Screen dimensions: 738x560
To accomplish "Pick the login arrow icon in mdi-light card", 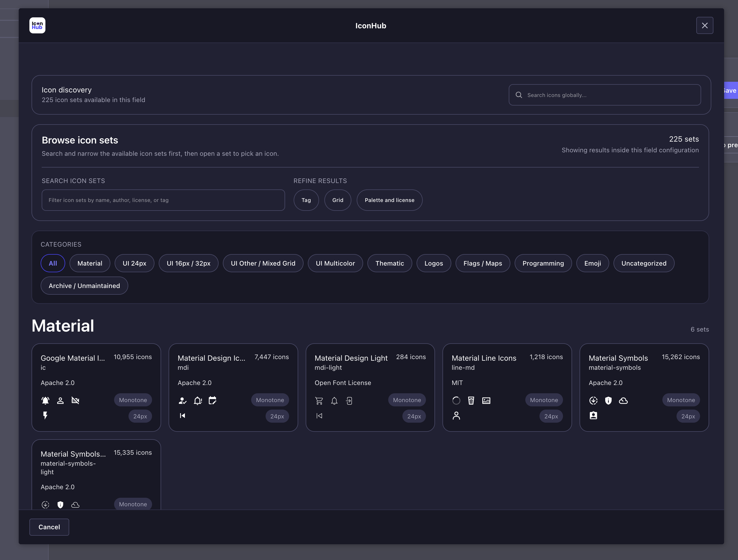I will (x=349, y=400).
